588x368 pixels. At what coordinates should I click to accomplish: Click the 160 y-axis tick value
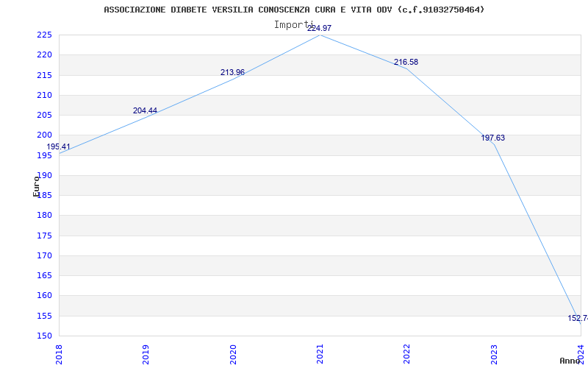coord(44,296)
